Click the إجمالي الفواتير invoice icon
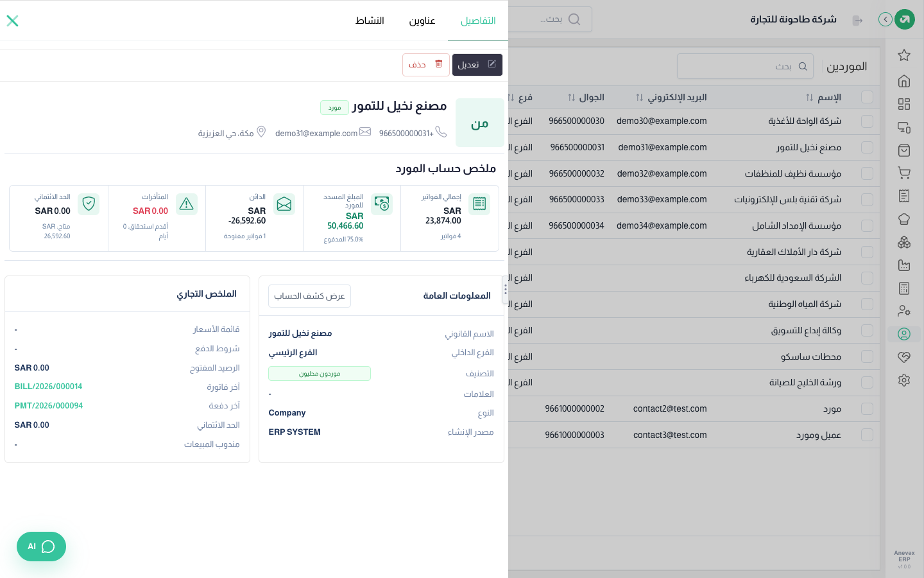The width and height of the screenshot is (924, 578). point(479,204)
